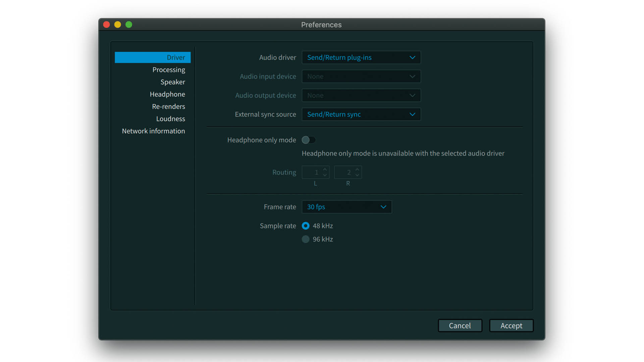
Task: Open the Re-renders section
Action: pos(168,107)
